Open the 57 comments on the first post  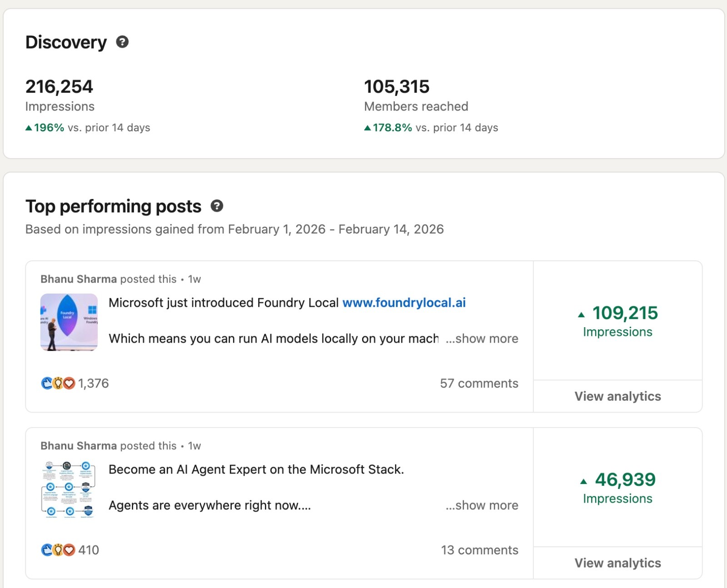479,384
